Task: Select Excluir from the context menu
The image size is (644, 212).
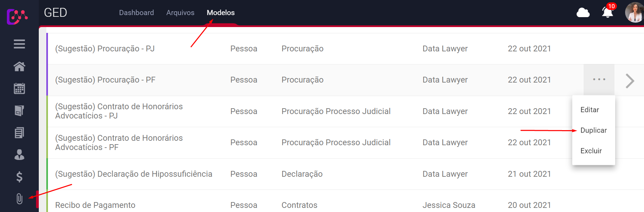Action: click(591, 151)
